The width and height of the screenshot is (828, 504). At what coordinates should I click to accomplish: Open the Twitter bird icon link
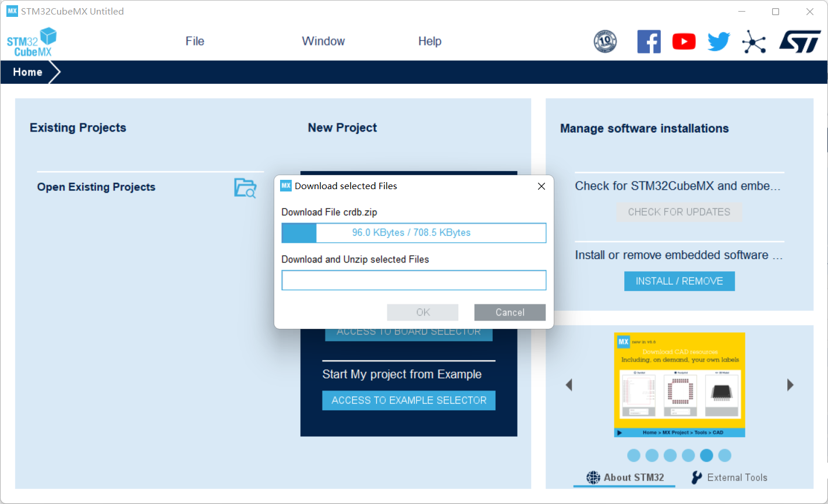click(719, 42)
